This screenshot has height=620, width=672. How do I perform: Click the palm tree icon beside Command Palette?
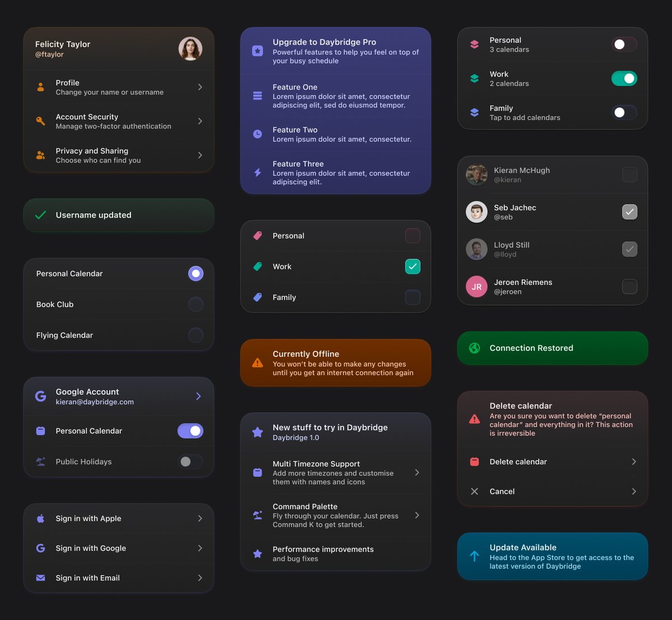[258, 515]
